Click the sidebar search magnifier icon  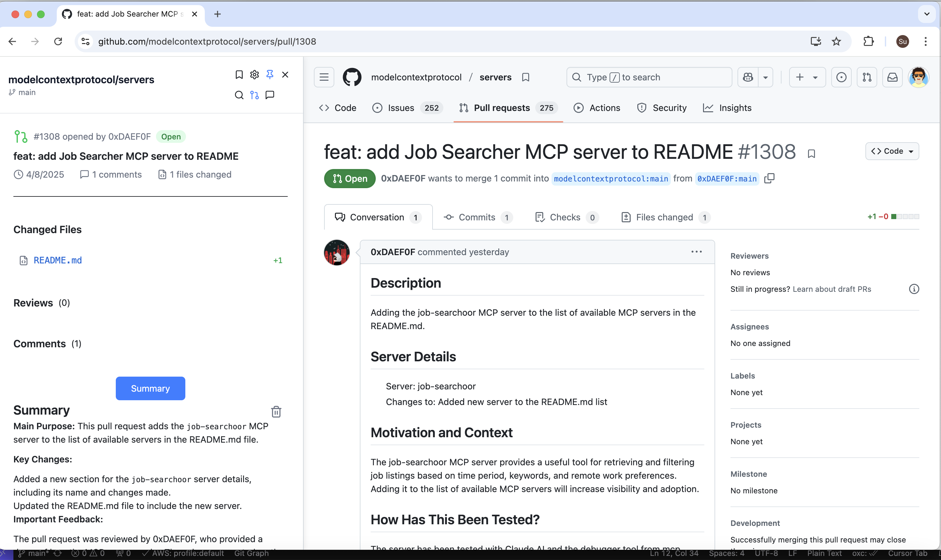[239, 95]
